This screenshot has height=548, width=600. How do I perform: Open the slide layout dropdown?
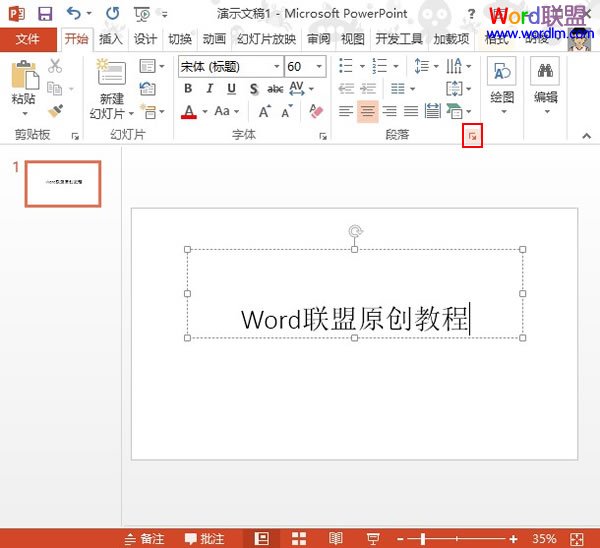point(152,66)
